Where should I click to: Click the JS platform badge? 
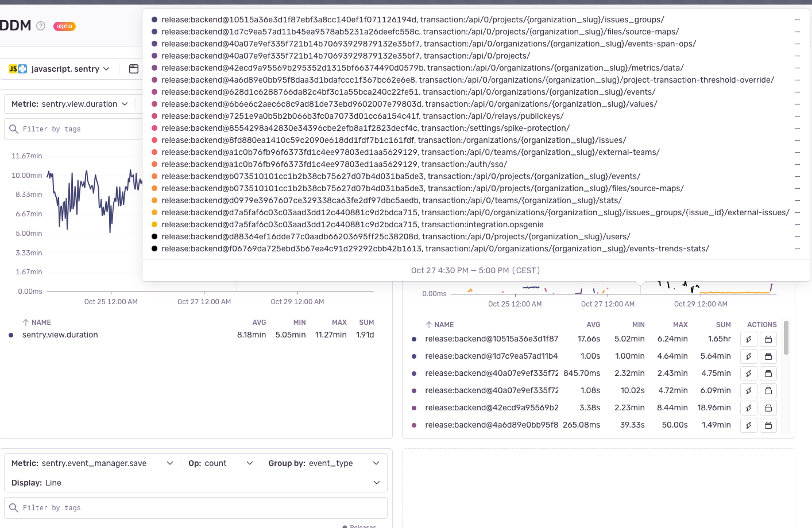pyautogui.click(x=12, y=68)
